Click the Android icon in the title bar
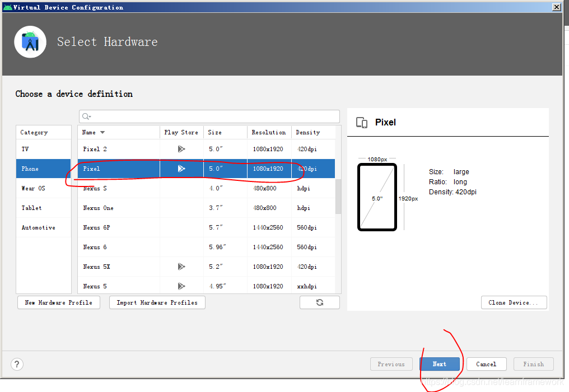The image size is (569, 392). pyautogui.click(x=7, y=7)
